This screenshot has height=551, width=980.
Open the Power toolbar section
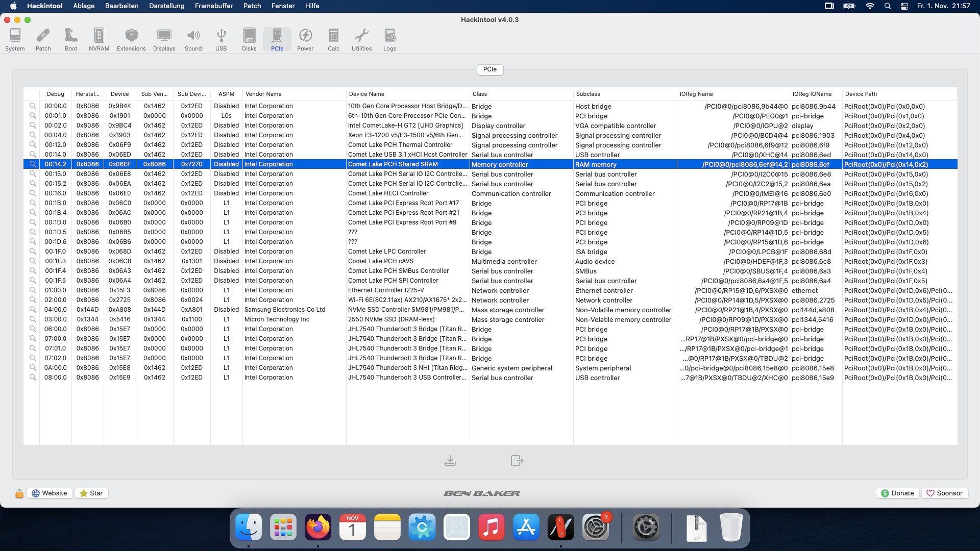305,39
